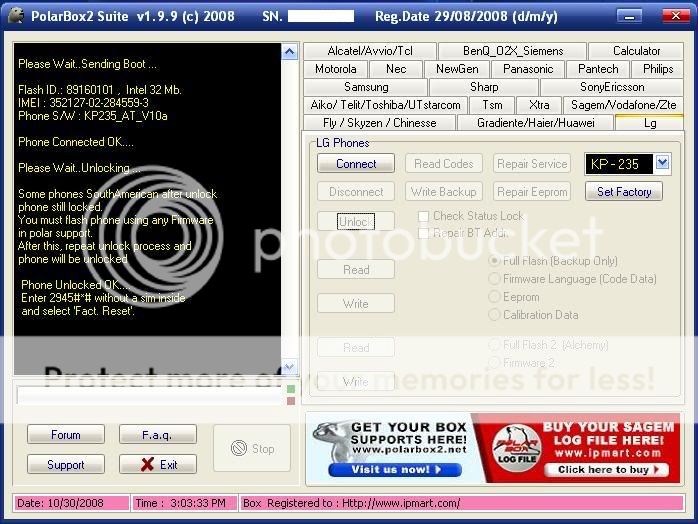Image resolution: width=698 pixels, height=524 pixels.
Task: Select the Calculator tab
Action: tap(636, 51)
